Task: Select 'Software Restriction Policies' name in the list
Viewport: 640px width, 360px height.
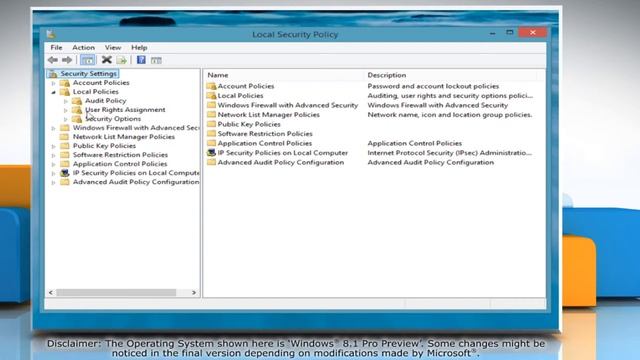Action: tap(265, 134)
